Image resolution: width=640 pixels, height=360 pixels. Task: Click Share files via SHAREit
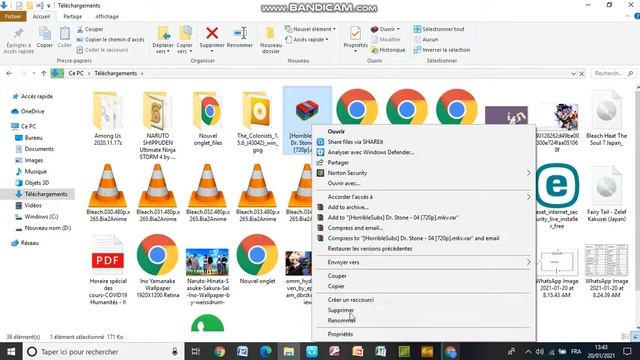click(x=355, y=142)
